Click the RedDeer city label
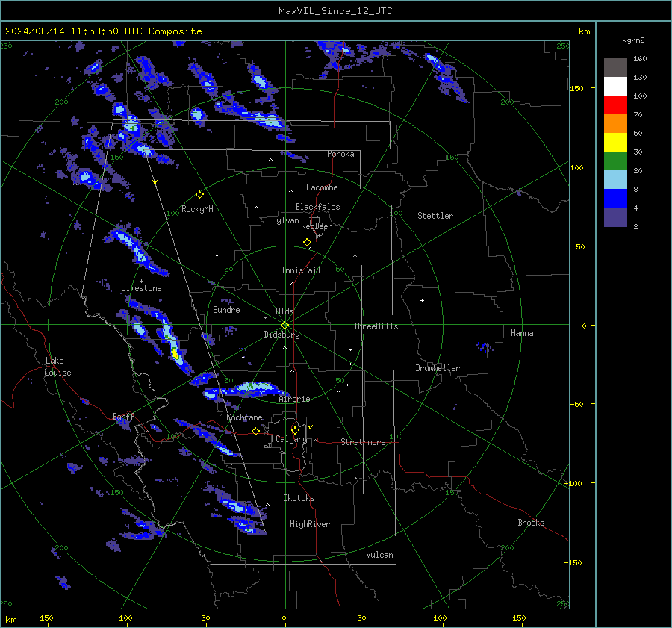This screenshot has width=672, height=628. tap(317, 226)
